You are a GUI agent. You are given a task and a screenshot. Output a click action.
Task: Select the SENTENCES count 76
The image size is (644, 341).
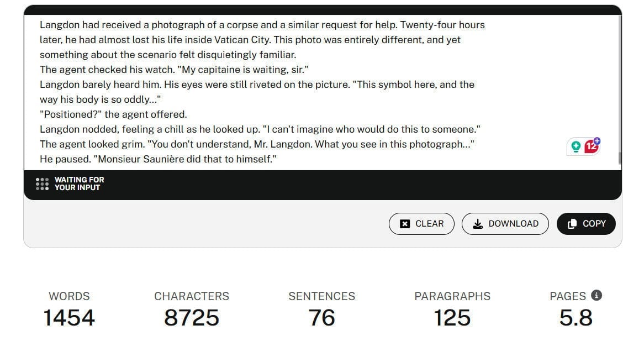[x=321, y=318]
